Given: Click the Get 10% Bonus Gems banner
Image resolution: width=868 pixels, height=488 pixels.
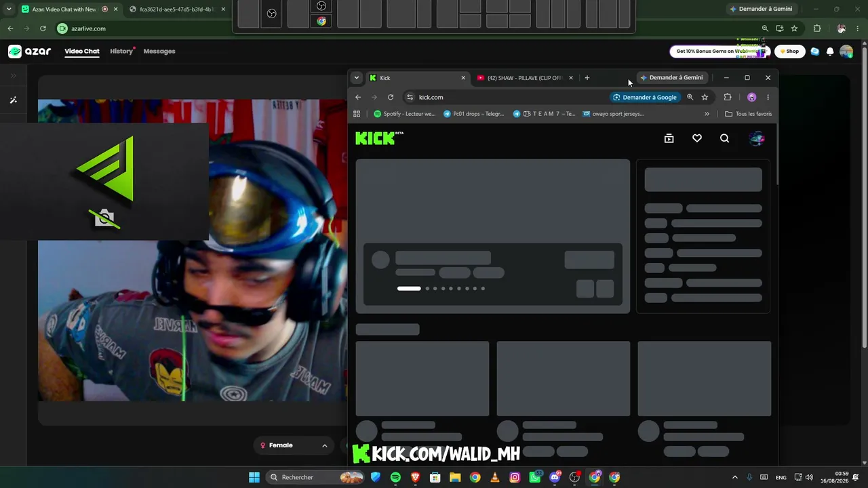Looking at the screenshot, I should [719, 52].
